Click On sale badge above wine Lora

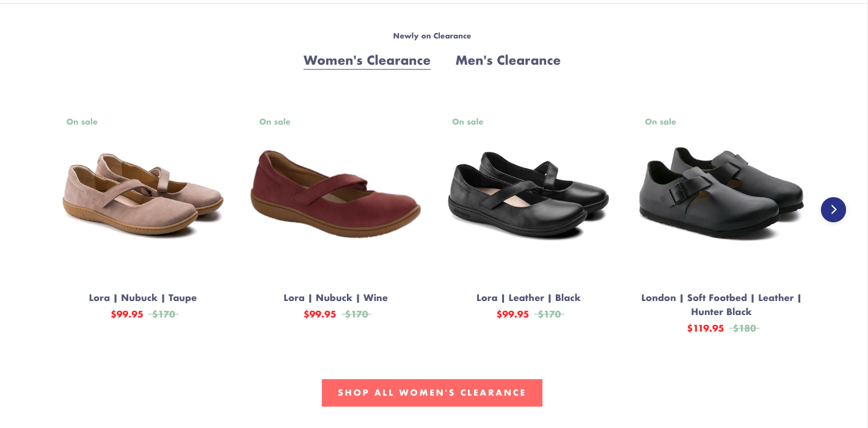point(275,122)
